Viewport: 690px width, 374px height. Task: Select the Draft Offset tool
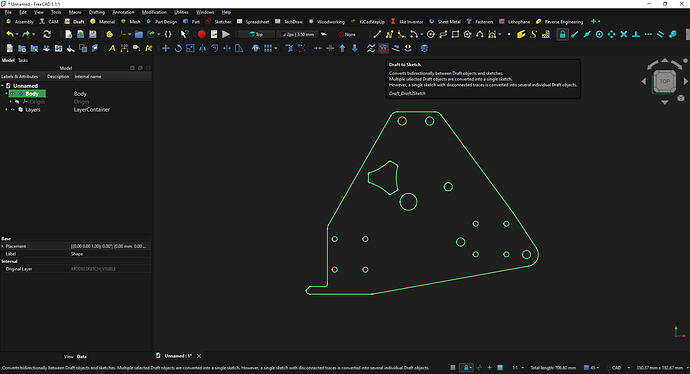tap(214, 48)
